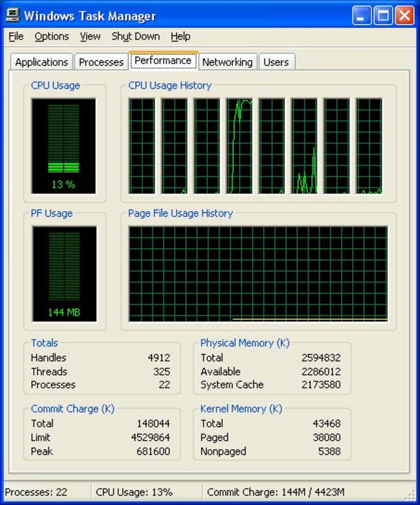
Task: Click the last CPU Usage History graph
Action: pos(369,146)
